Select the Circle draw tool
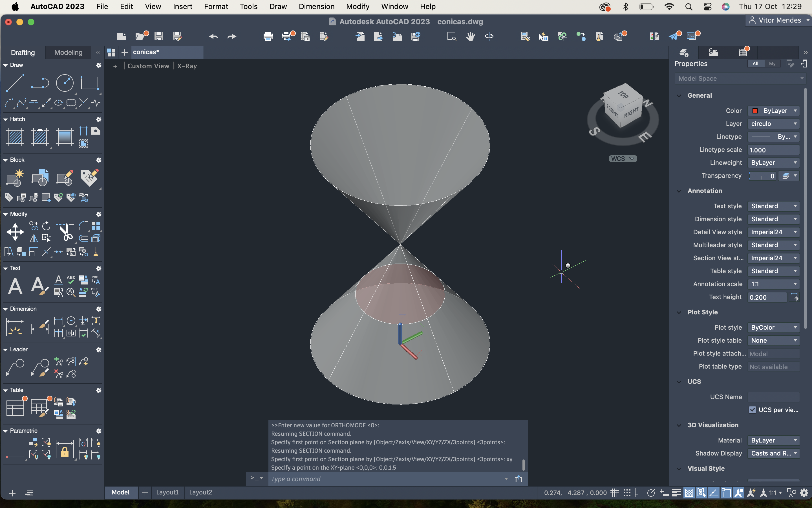 65,83
